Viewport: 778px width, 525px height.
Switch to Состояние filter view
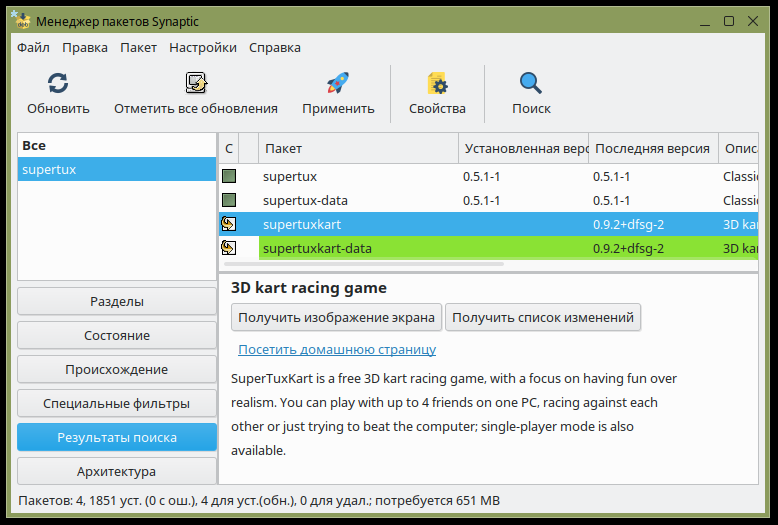tap(117, 335)
